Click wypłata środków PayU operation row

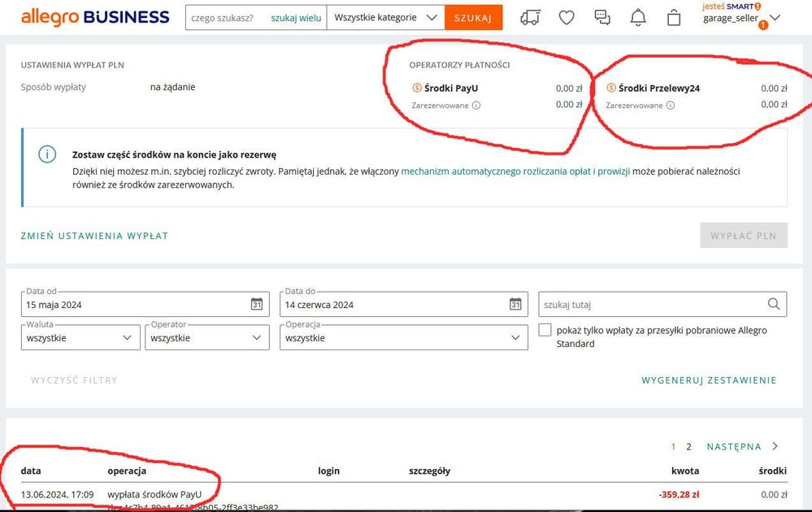154,494
